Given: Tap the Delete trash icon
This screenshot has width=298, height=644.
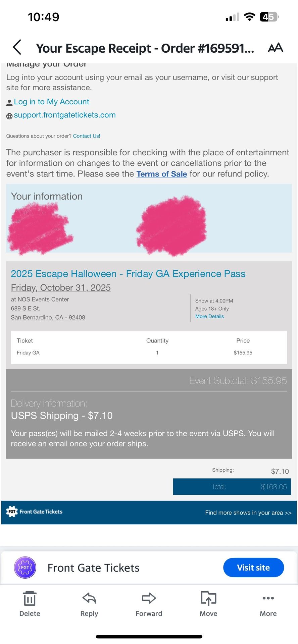Looking at the screenshot, I should click(x=30, y=599).
